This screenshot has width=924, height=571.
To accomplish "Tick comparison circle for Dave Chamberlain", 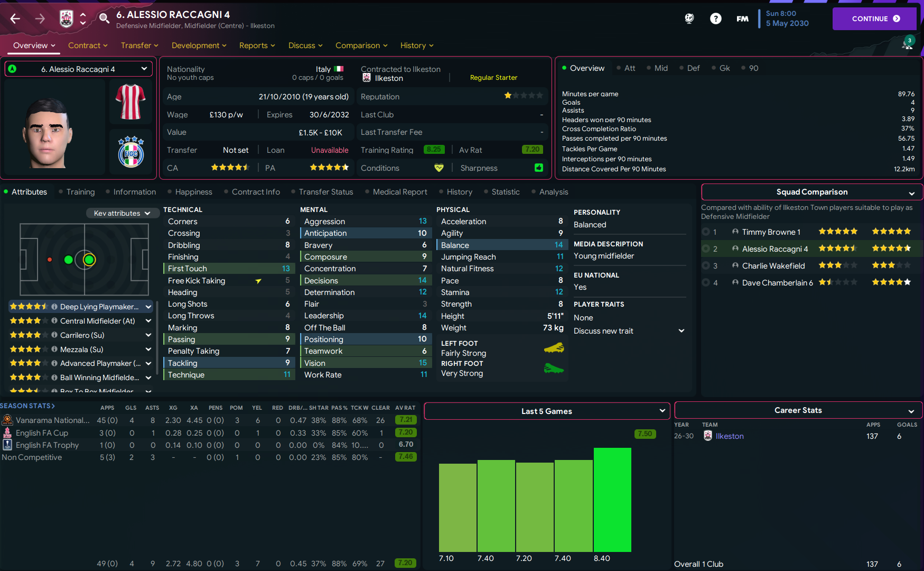I will click(706, 283).
